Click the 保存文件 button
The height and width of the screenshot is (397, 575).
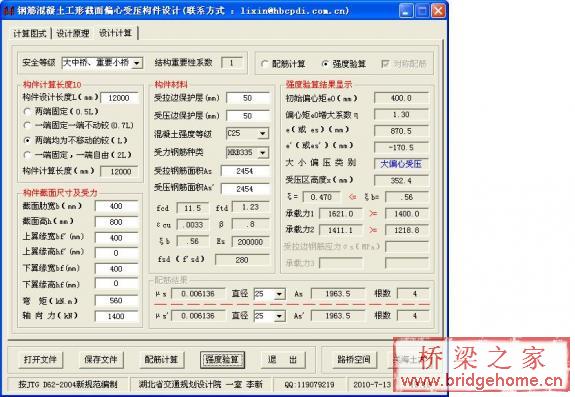pyautogui.click(x=101, y=360)
